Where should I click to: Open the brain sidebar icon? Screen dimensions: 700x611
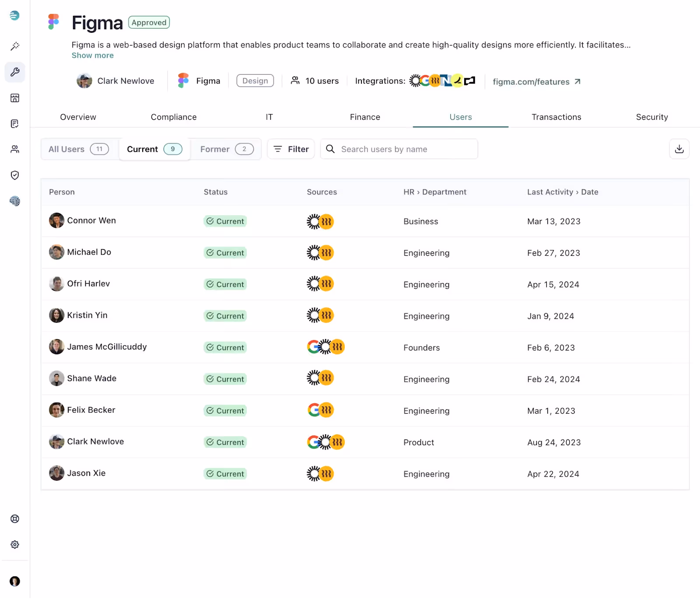tap(15, 201)
